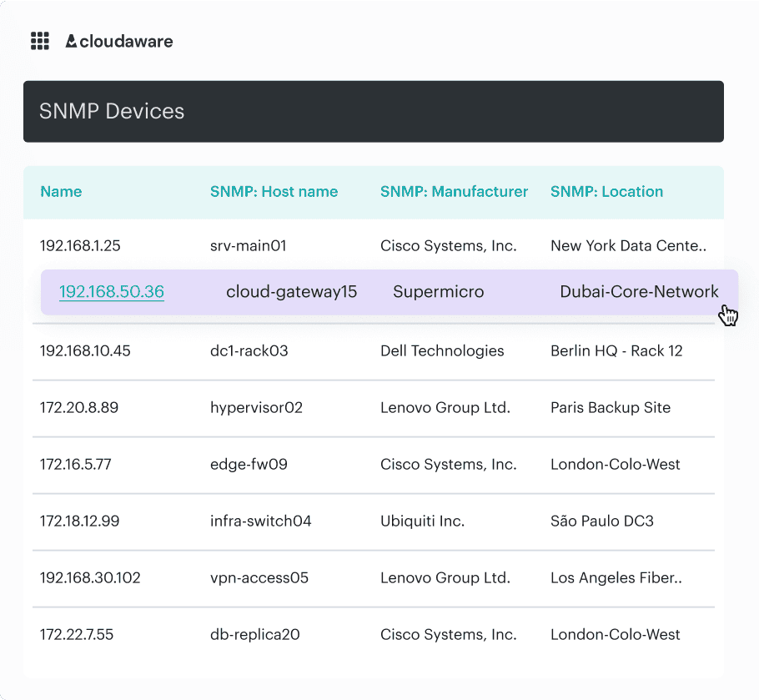Select host name hypervisor02
This screenshot has width=759, height=700.
pos(257,408)
